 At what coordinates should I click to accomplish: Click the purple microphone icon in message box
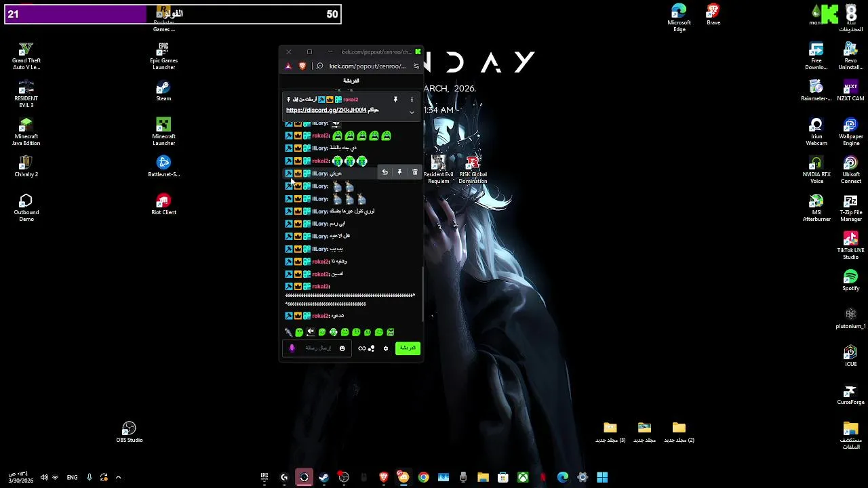coord(292,348)
